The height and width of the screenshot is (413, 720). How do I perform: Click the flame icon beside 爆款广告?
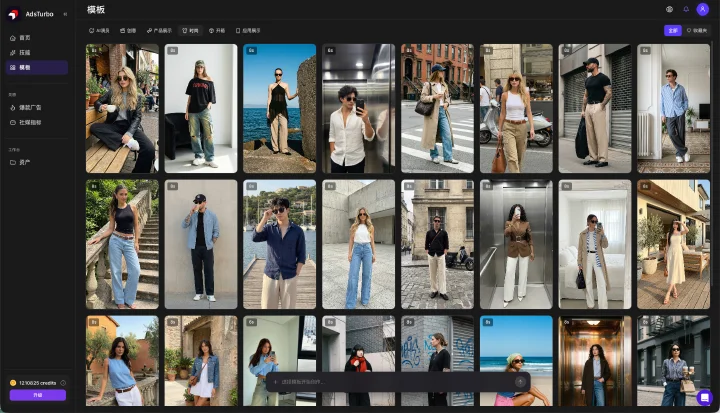point(13,107)
